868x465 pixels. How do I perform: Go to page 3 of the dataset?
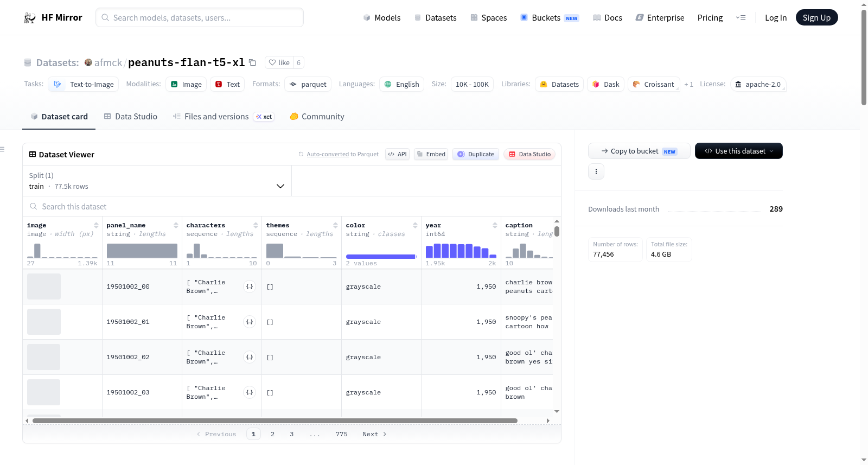(x=292, y=434)
